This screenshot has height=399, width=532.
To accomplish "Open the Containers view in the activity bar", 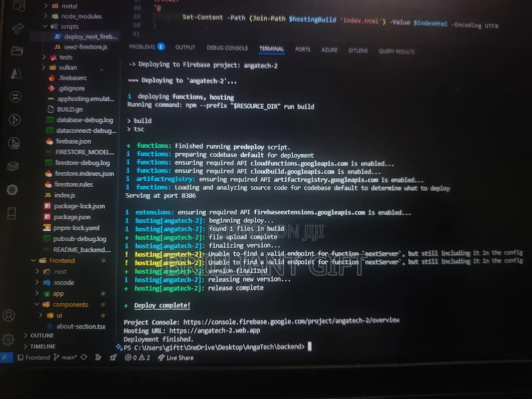I will (x=13, y=166).
